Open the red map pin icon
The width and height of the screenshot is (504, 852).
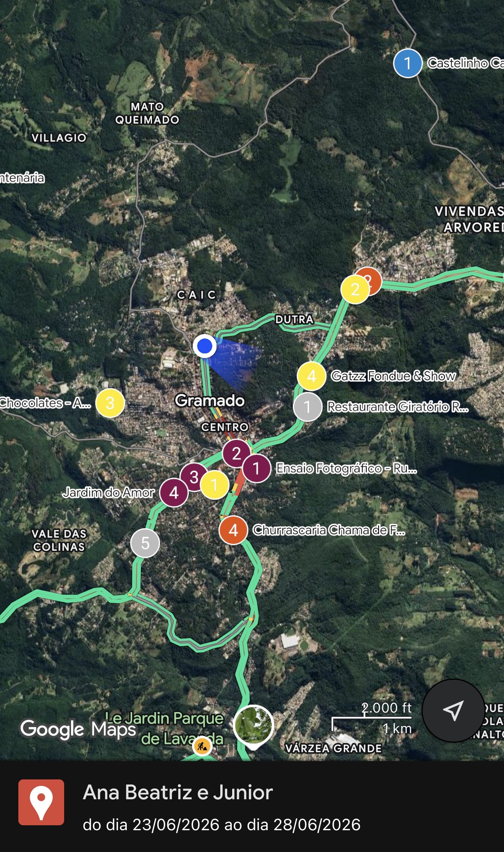(41, 802)
